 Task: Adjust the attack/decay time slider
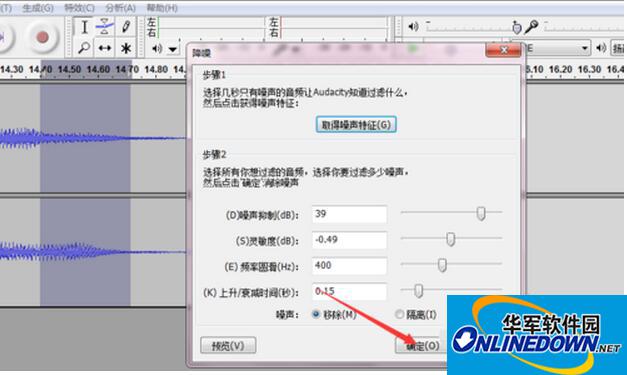[418, 291]
